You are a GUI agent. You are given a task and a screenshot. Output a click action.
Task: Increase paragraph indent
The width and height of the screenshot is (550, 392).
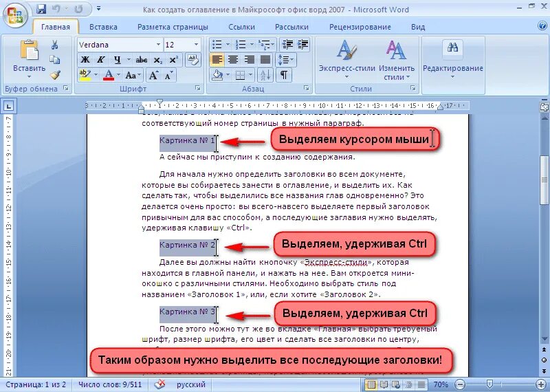pos(302,45)
